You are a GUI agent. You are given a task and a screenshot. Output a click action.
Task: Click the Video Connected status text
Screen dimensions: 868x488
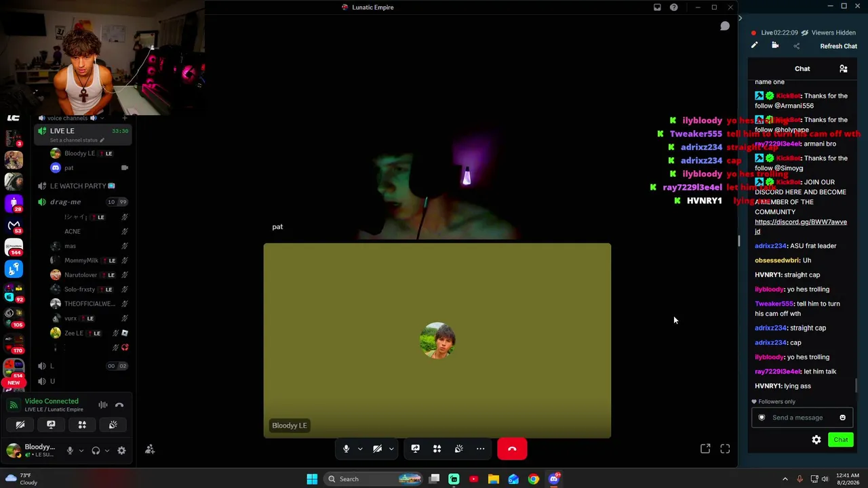pos(52,401)
